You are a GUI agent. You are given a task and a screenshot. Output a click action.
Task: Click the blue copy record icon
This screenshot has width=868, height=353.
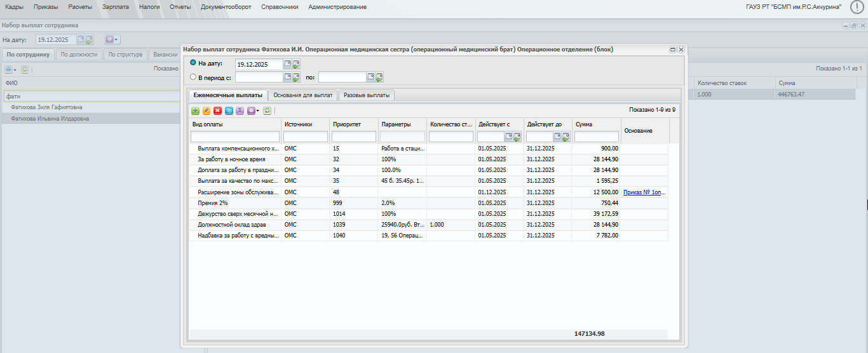(x=229, y=110)
